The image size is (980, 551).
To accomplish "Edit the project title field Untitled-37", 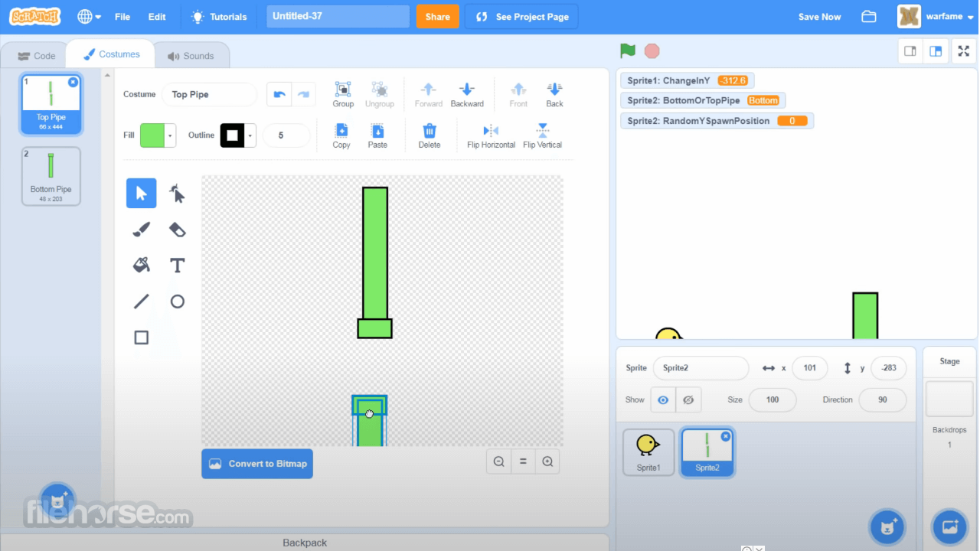I will coord(338,17).
